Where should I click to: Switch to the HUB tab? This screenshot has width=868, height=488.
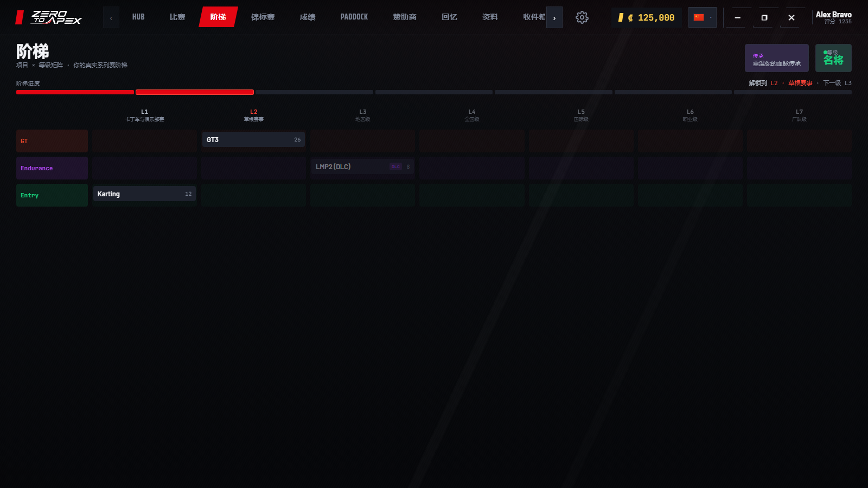138,17
